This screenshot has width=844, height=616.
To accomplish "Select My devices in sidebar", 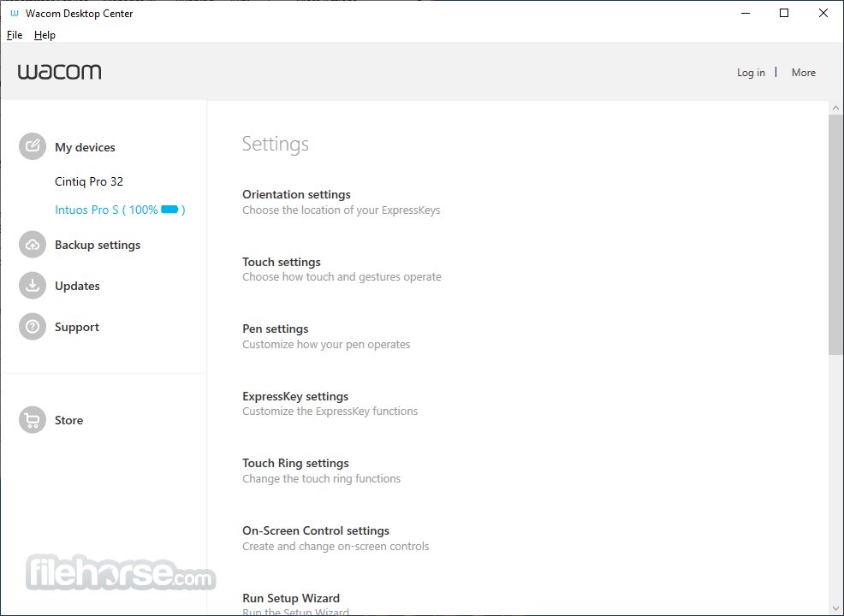I will (85, 147).
